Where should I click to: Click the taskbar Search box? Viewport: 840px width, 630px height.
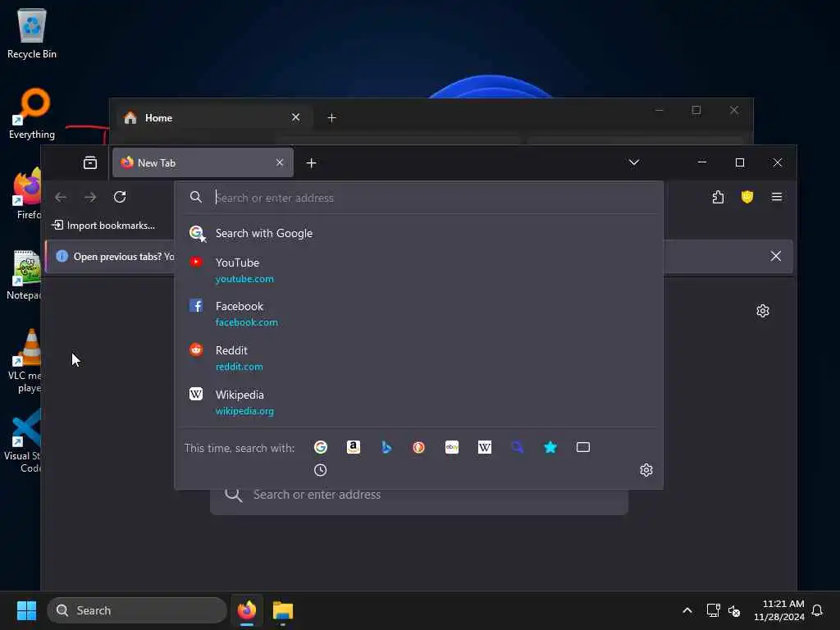tap(137, 610)
